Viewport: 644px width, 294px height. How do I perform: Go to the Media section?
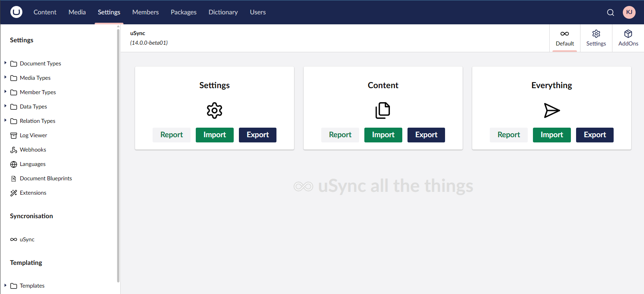[x=77, y=12]
